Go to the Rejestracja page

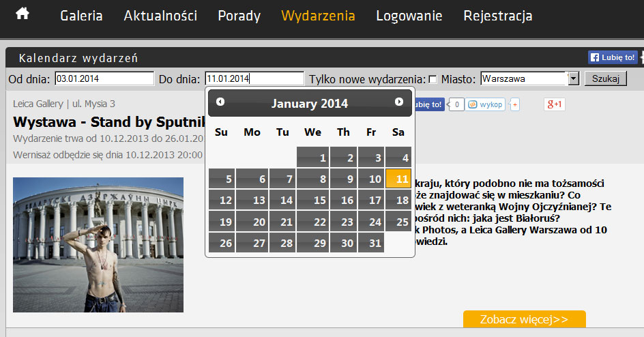pyautogui.click(x=498, y=16)
